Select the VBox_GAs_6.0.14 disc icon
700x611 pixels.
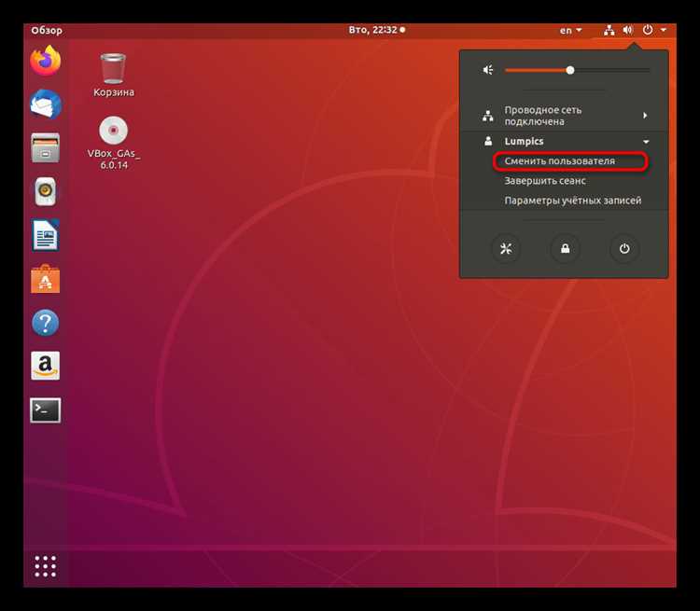(x=113, y=143)
